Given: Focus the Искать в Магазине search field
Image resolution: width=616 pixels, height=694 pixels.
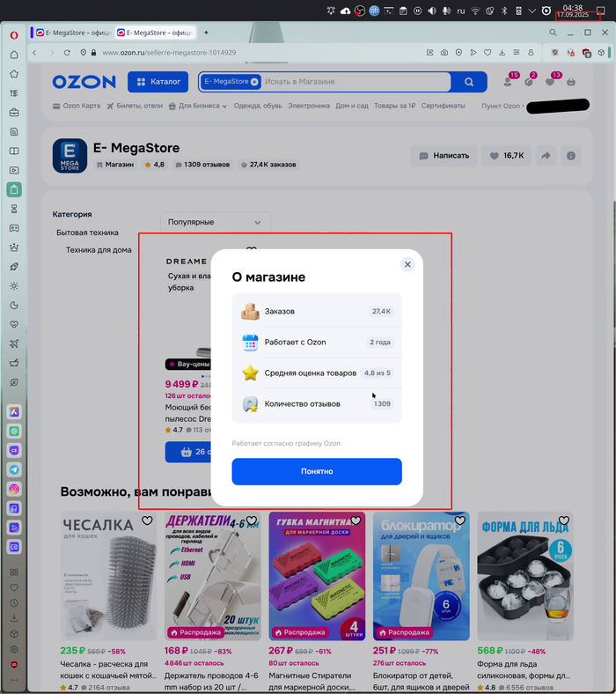Looking at the screenshot, I should (x=356, y=82).
